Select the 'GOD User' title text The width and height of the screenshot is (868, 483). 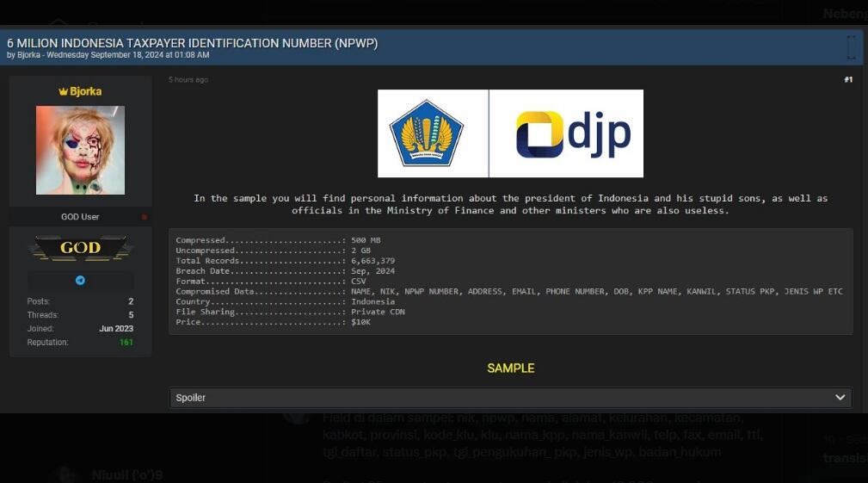point(80,217)
